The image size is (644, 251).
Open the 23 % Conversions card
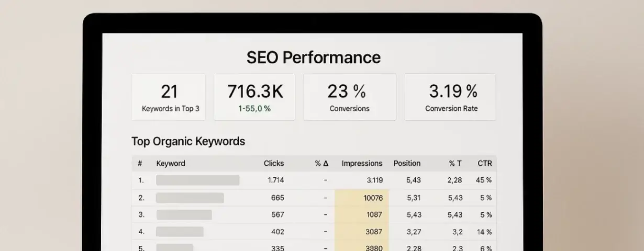pyautogui.click(x=349, y=97)
